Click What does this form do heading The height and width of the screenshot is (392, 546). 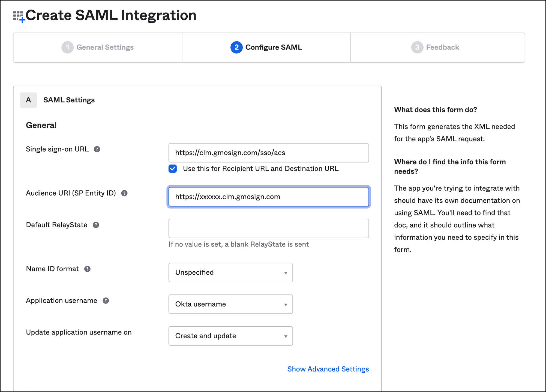pos(436,110)
